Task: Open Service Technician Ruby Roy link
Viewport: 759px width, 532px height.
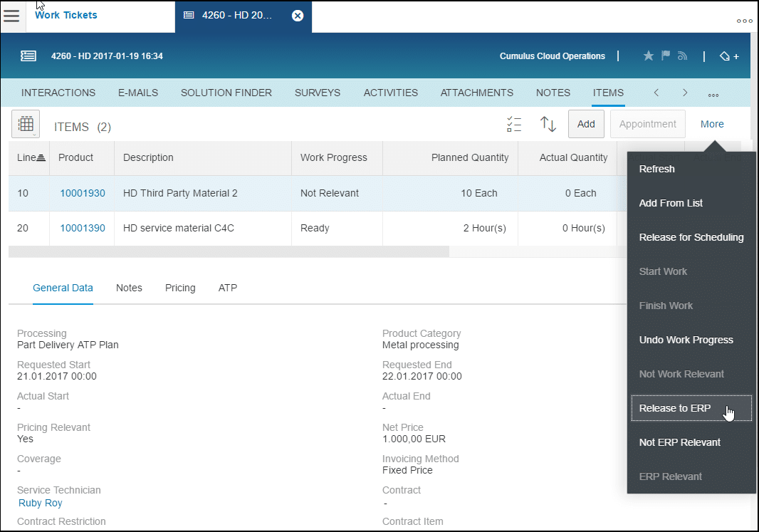Action: pos(41,503)
